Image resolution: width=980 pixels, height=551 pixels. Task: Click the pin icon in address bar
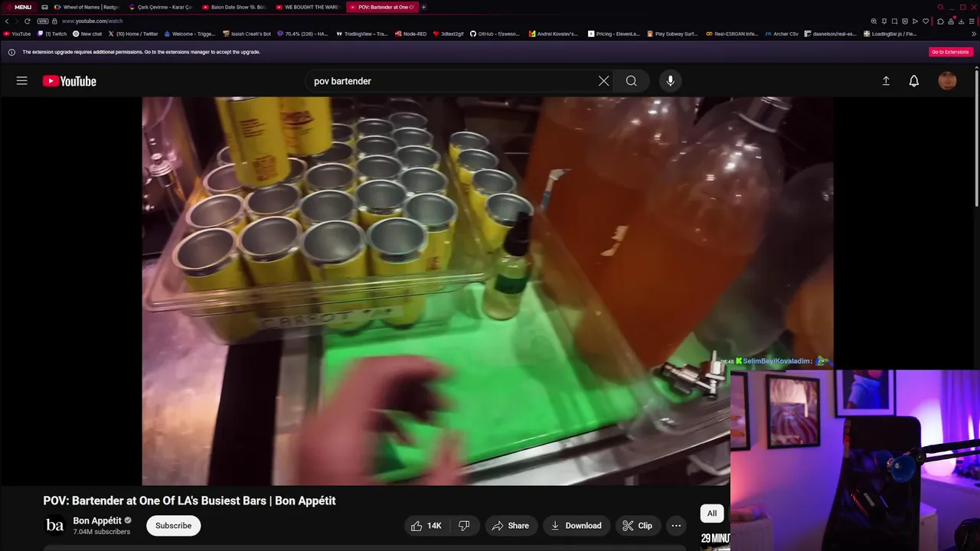pyautogui.click(x=884, y=21)
